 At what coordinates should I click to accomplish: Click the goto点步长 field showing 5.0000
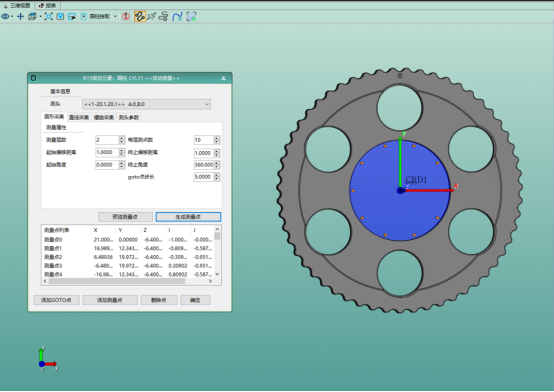tap(204, 177)
